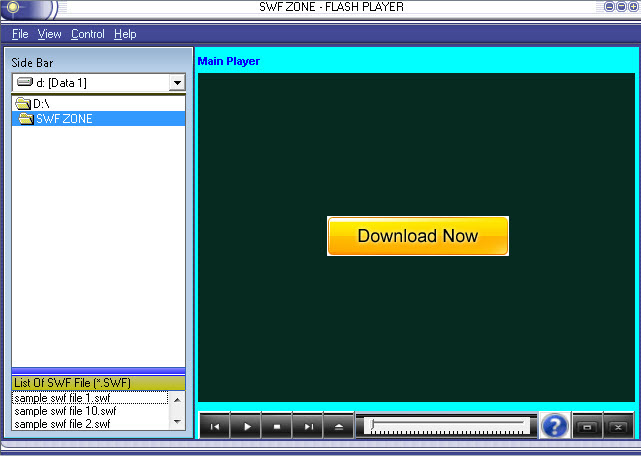Click the yellow orb logo in the title bar

[x=13, y=7]
